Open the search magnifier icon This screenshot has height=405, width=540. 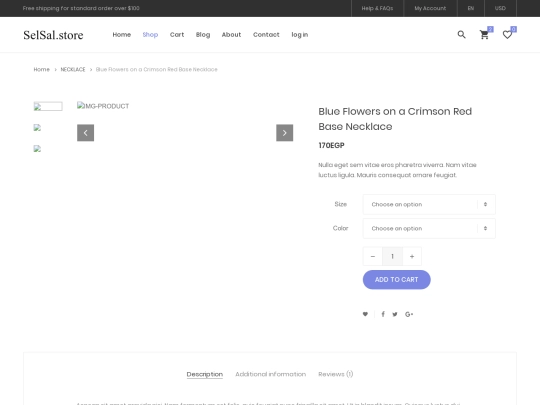pyautogui.click(x=461, y=34)
